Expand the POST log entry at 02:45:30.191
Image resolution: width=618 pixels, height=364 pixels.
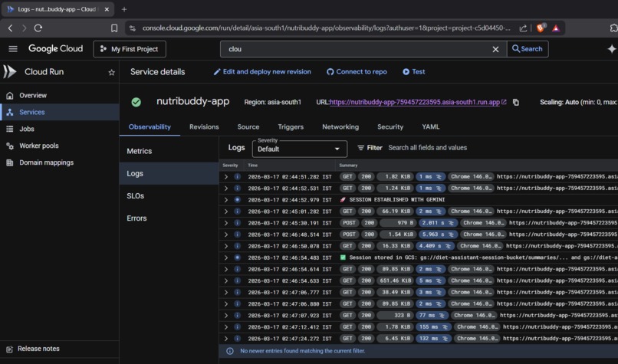[x=226, y=223]
